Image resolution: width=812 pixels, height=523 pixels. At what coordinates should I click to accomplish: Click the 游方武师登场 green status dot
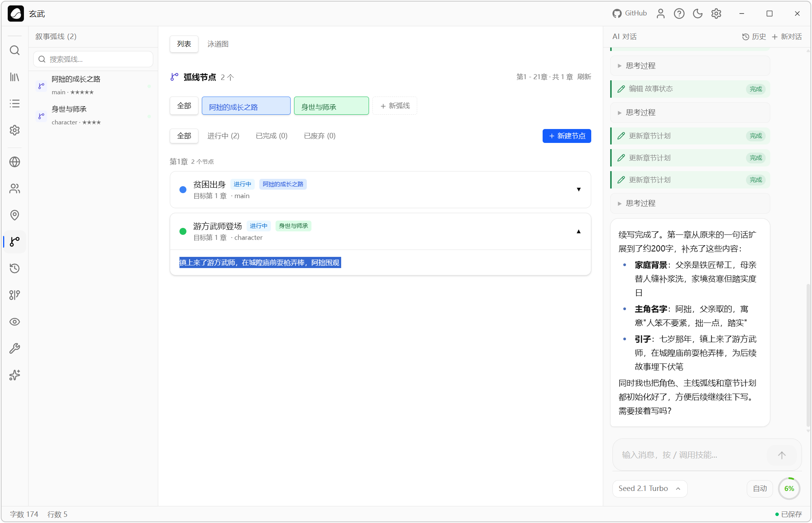pos(183,231)
